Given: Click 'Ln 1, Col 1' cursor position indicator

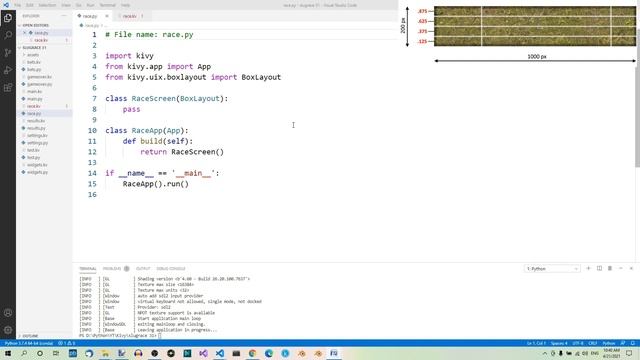Looking at the screenshot, I should pos(536,343).
